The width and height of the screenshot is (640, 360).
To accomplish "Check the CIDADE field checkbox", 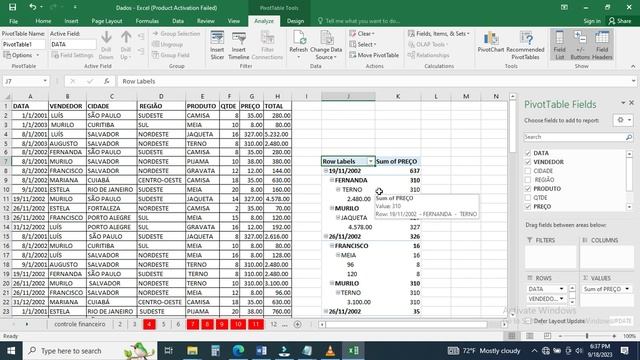I will pyautogui.click(x=528, y=171).
